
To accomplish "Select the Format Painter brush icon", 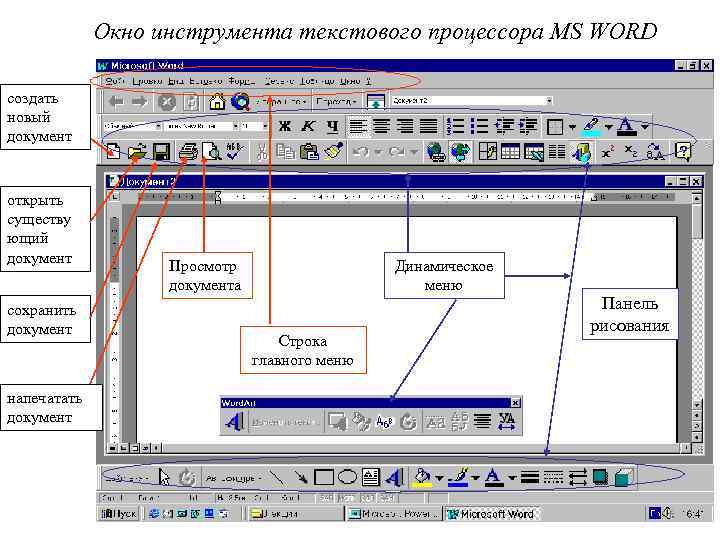I will click(x=334, y=151).
